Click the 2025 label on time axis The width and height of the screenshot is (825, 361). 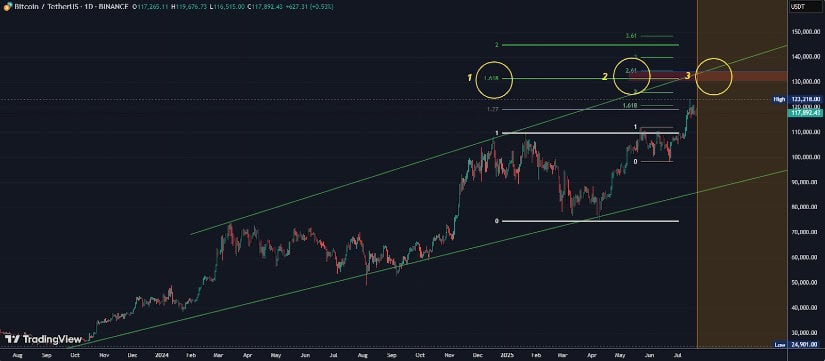coord(507,355)
